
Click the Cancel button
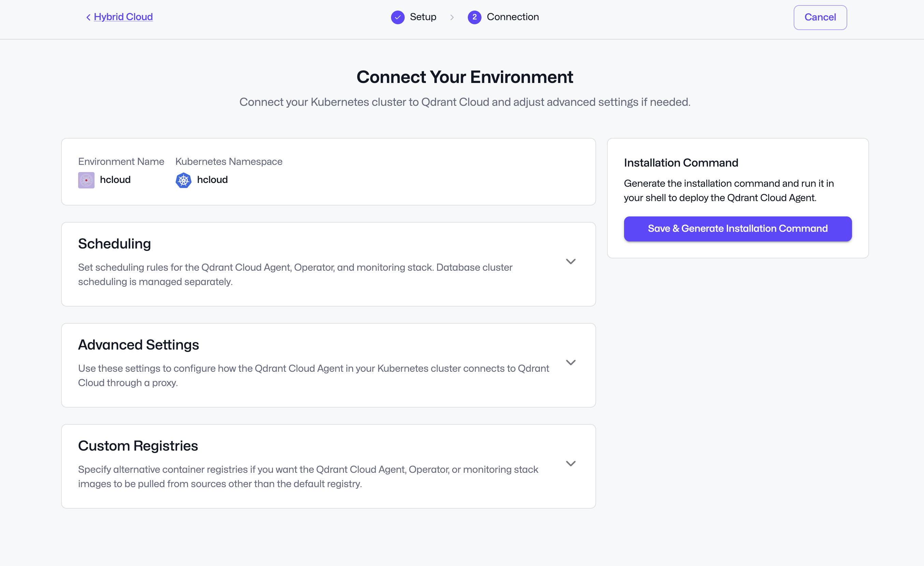click(x=820, y=17)
